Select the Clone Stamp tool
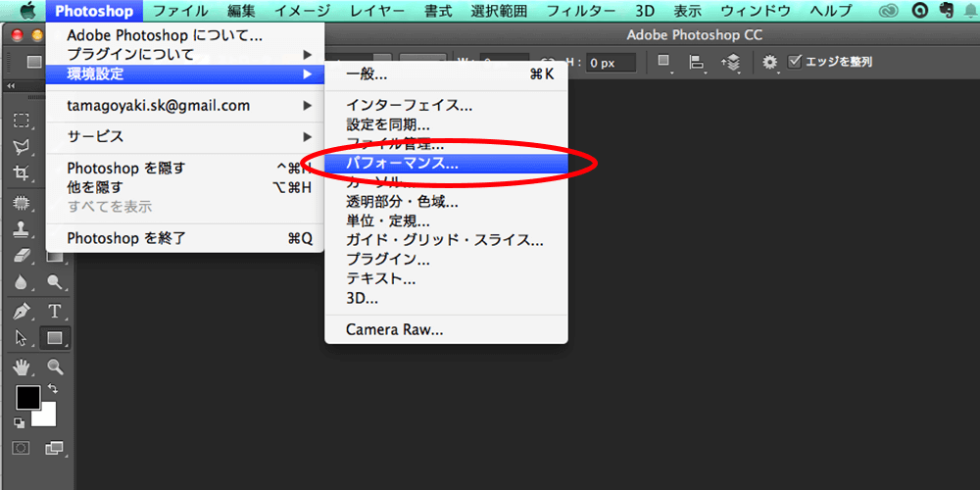This screenshot has width=980, height=490. 22,228
